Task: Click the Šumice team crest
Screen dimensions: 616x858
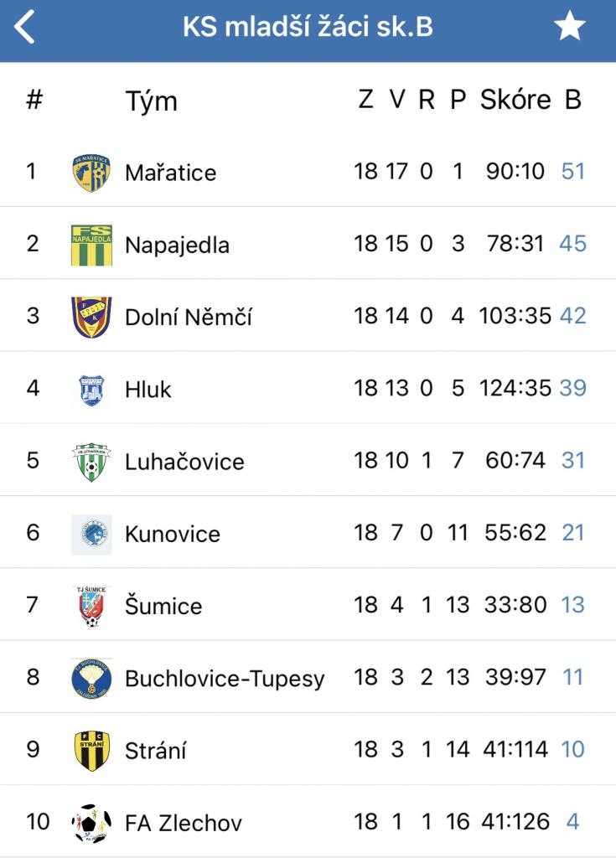Action: 91,607
